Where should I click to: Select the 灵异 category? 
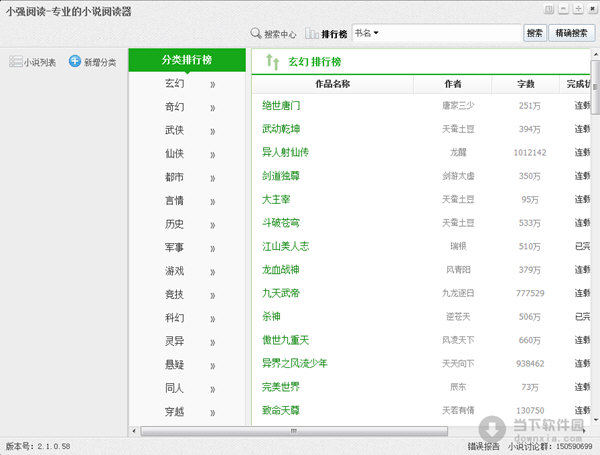pos(174,341)
